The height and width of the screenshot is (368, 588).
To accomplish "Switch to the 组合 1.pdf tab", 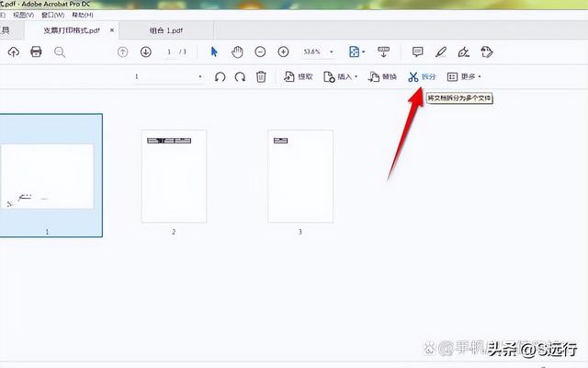I will 166,30.
